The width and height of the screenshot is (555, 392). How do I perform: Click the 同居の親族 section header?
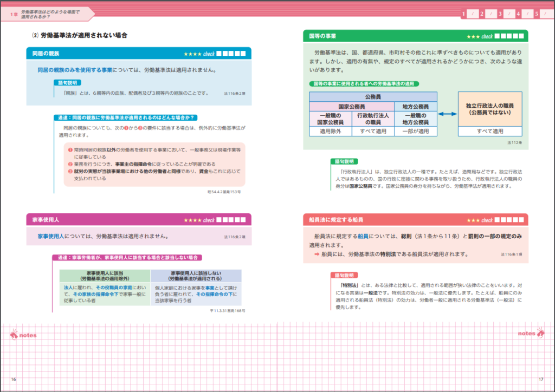[x=139, y=54]
